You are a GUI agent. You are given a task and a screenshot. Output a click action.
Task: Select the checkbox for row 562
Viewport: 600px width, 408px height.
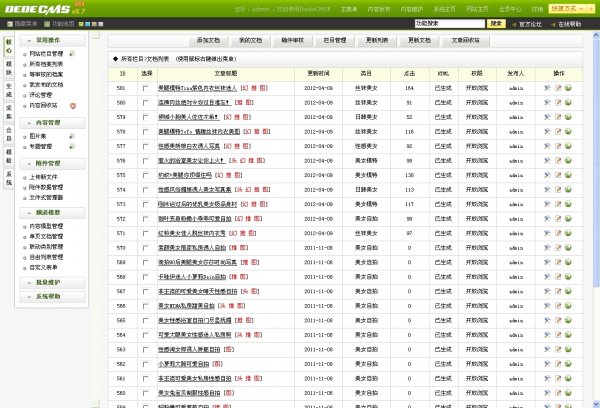click(145, 364)
